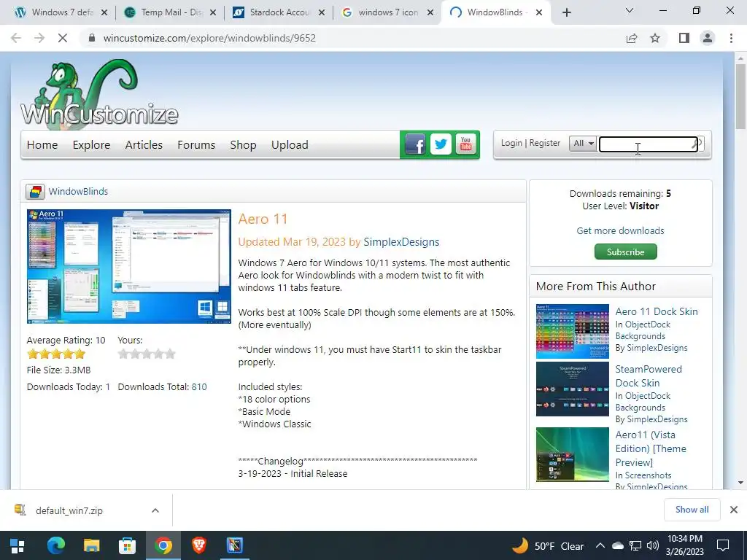Open the Explore menu item
Image resolution: width=747 pixels, height=560 pixels.
[91, 145]
